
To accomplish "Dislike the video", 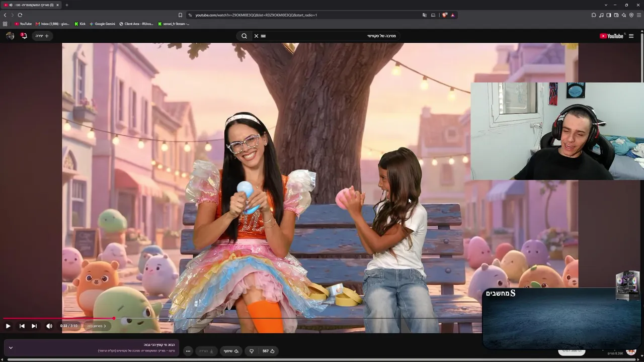I will [x=252, y=351].
